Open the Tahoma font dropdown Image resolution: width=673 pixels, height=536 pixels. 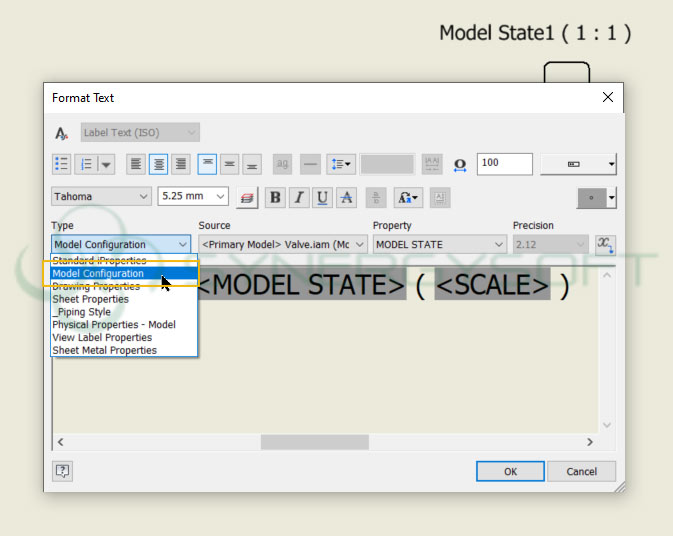tap(100, 197)
